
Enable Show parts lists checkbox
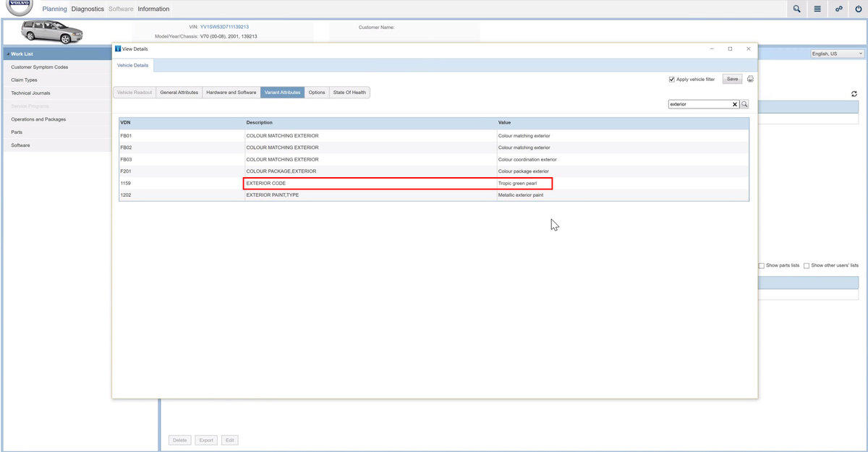761,265
